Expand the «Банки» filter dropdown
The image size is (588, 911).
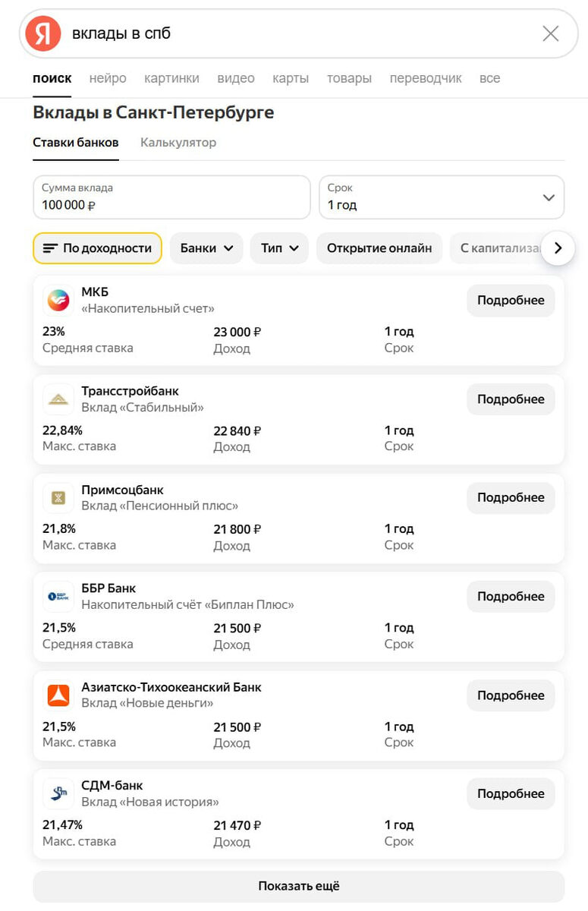tap(206, 248)
